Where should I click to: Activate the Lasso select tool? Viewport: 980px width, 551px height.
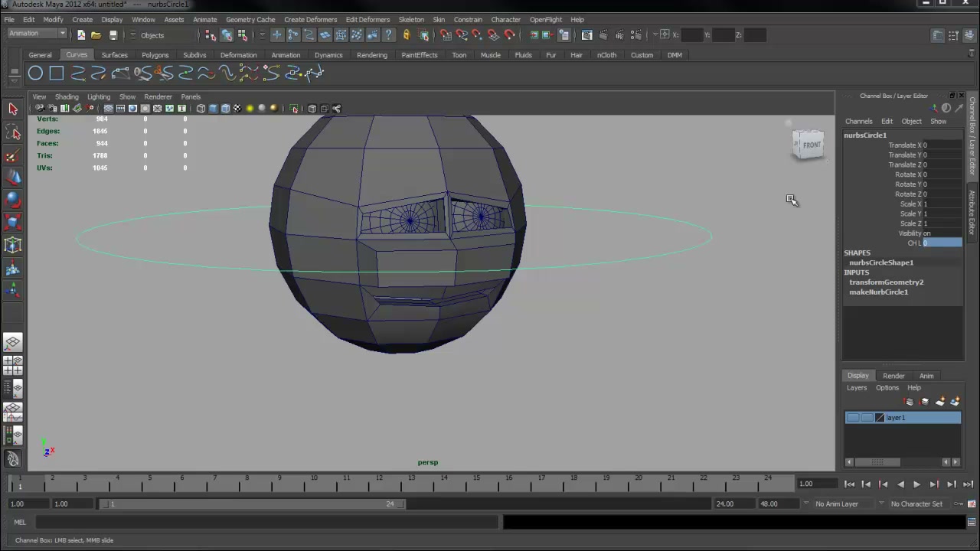(13, 132)
